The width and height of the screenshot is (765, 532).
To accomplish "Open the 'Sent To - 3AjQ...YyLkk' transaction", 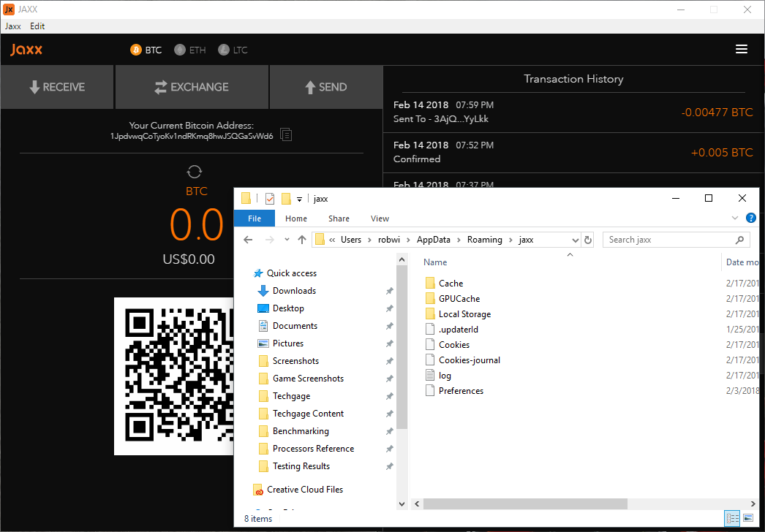I will (x=573, y=112).
